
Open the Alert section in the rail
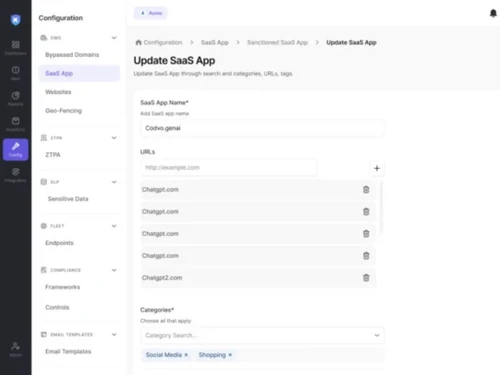pos(15,73)
